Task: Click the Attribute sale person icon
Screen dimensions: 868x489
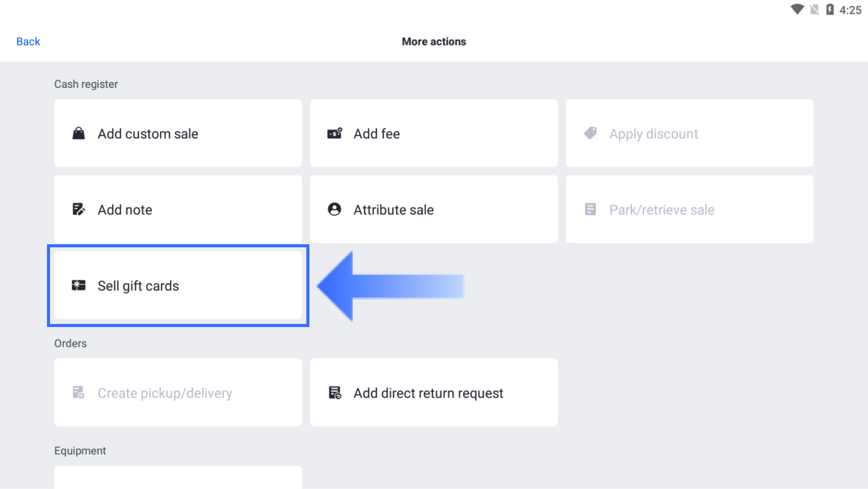Action: click(334, 209)
